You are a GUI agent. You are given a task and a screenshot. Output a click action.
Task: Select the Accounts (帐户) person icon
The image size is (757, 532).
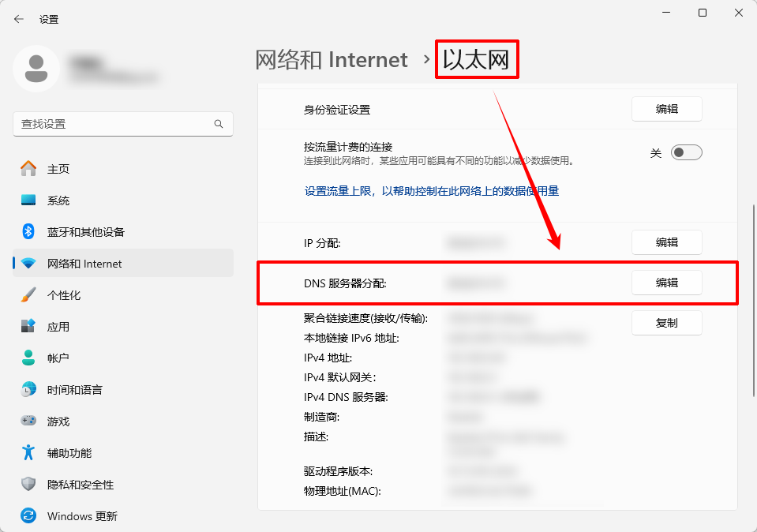(x=28, y=358)
